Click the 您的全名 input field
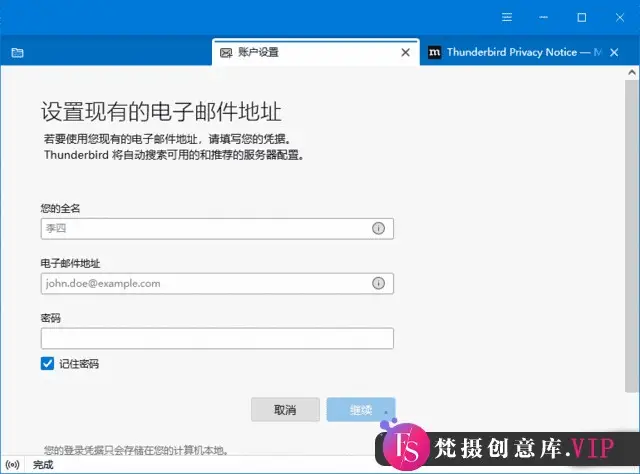 [x=217, y=229]
